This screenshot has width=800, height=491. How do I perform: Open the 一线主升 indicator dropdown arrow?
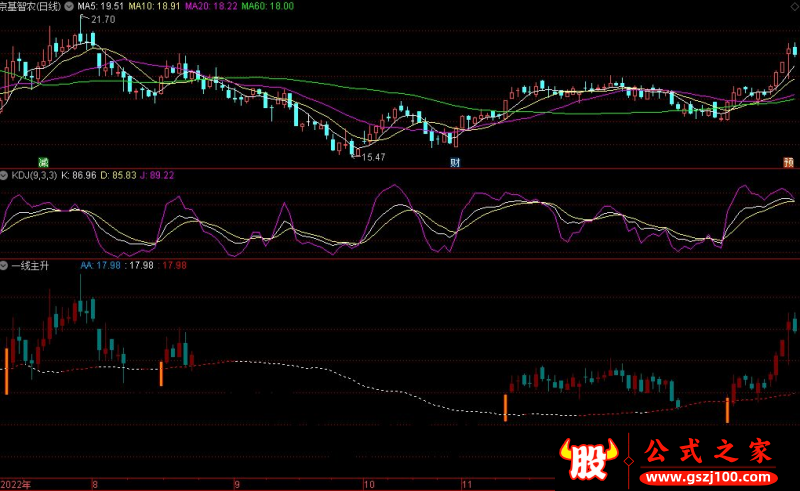pyautogui.click(x=4, y=265)
